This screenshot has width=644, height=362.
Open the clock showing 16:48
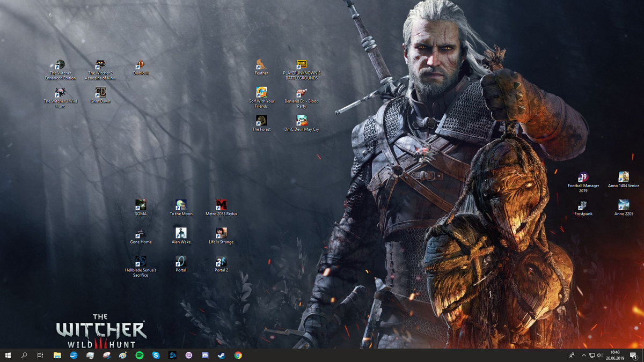point(615,355)
